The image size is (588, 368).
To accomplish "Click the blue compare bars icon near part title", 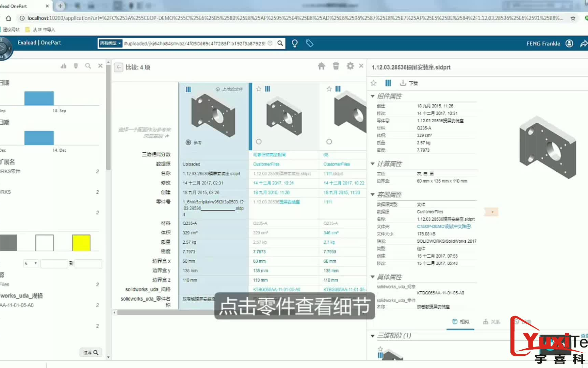I will (388, 83).
